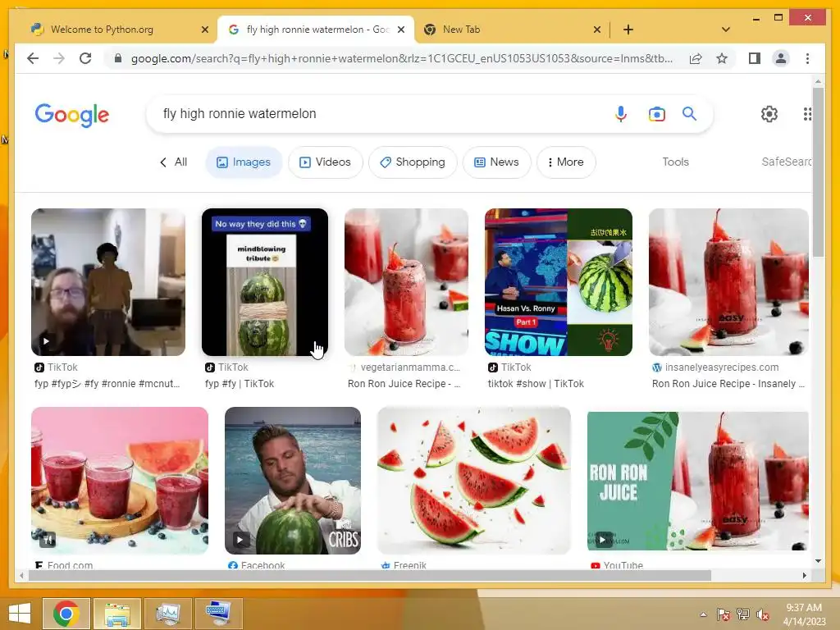Open the Windows Start button

click(20, 614)
